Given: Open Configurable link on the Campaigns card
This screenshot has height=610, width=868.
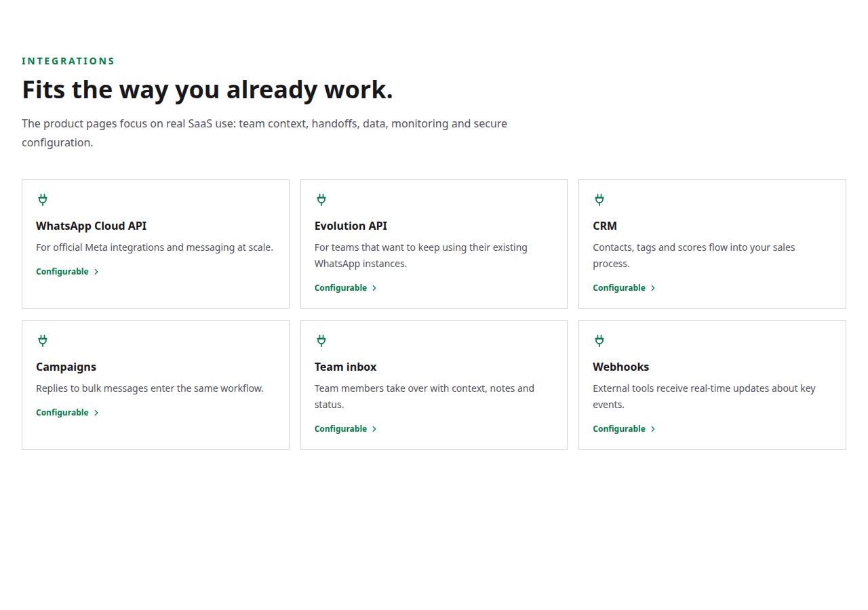Looking at the screenshot, I should 68,412.
